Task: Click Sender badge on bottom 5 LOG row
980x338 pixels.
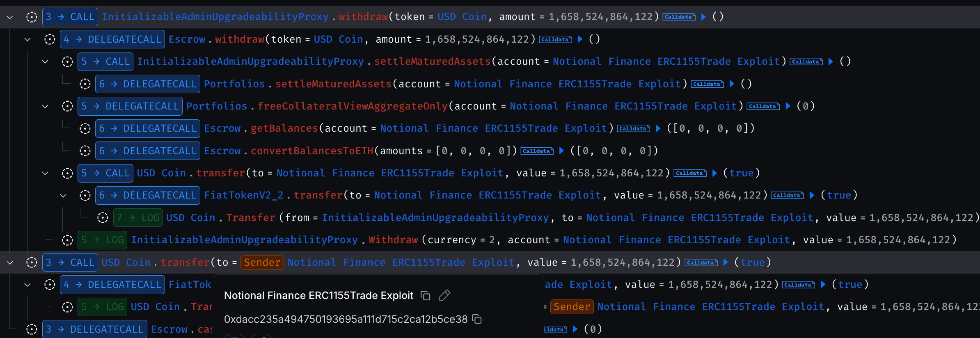Action: point(572,307)
